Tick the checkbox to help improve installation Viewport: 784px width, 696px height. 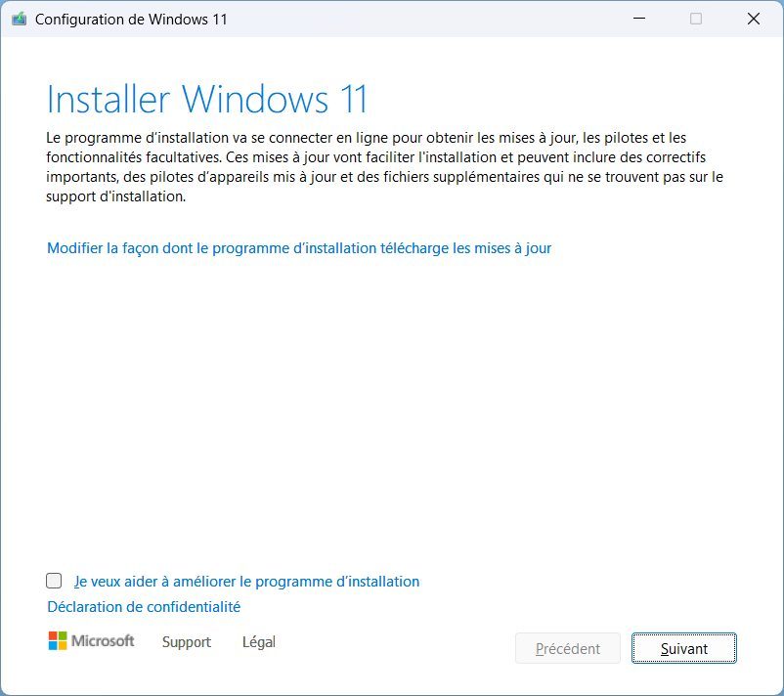54,581
